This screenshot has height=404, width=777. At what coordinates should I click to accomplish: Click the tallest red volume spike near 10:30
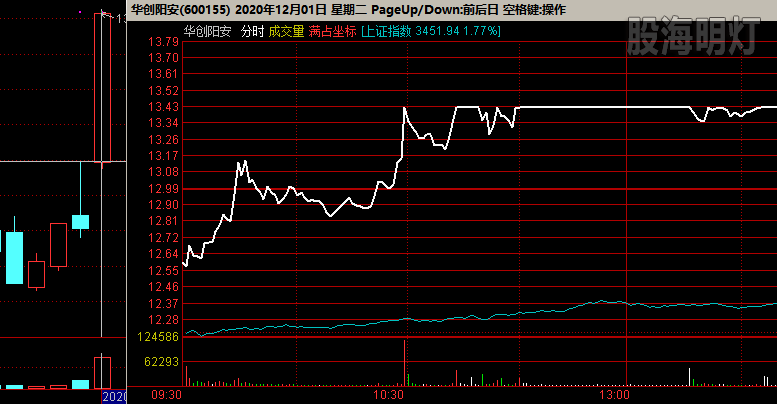(405, 363)
